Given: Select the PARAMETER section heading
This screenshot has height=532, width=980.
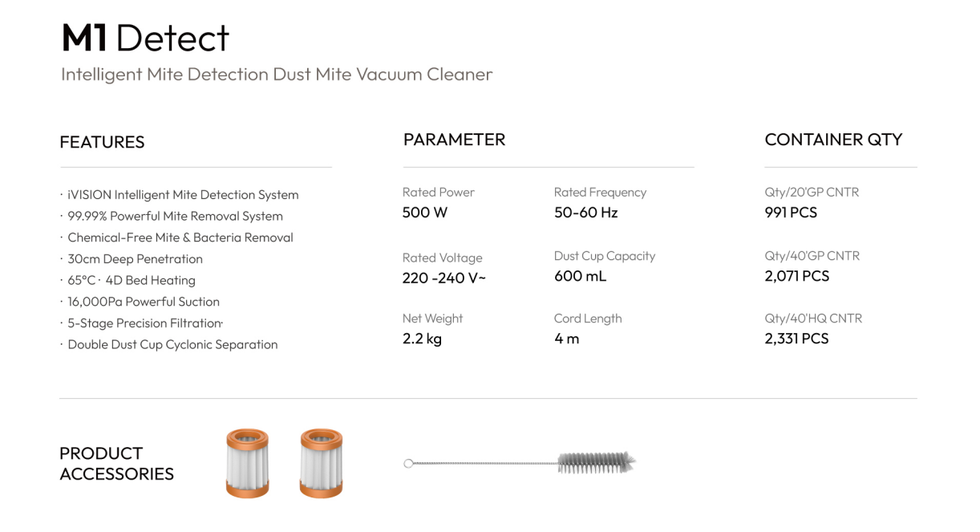Looking at the screenshot, I should [454, 140].
